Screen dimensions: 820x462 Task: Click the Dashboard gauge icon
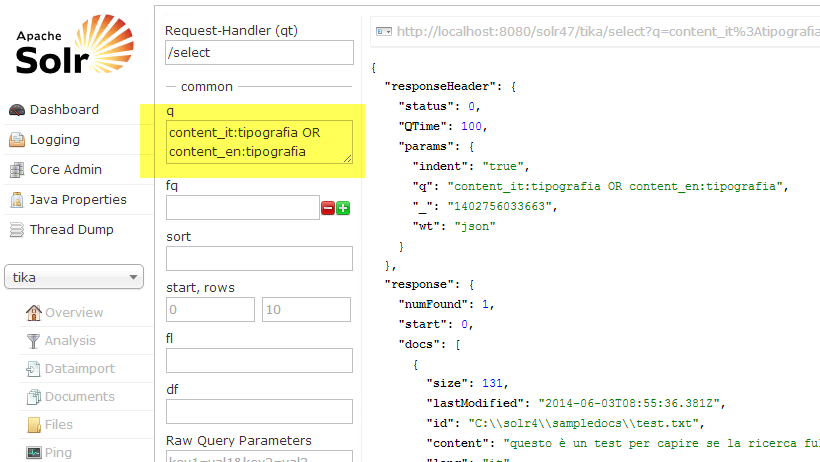tap(17, 110)
